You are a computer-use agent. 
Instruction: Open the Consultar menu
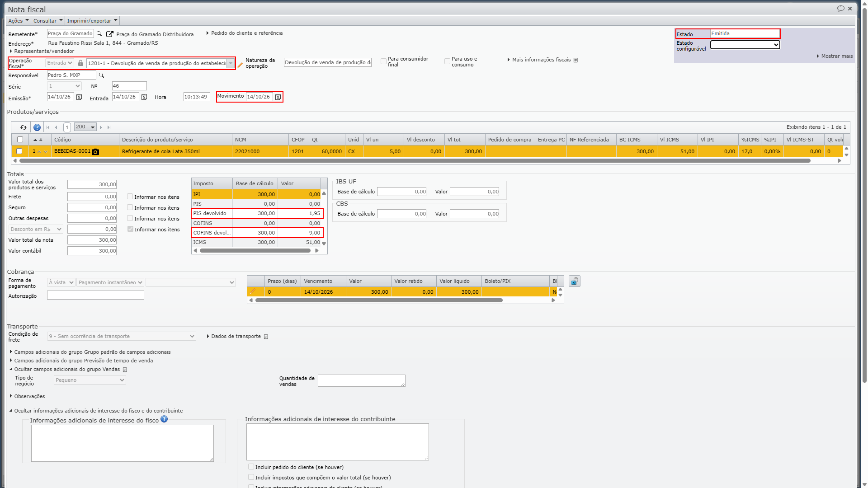coord(48,21)
